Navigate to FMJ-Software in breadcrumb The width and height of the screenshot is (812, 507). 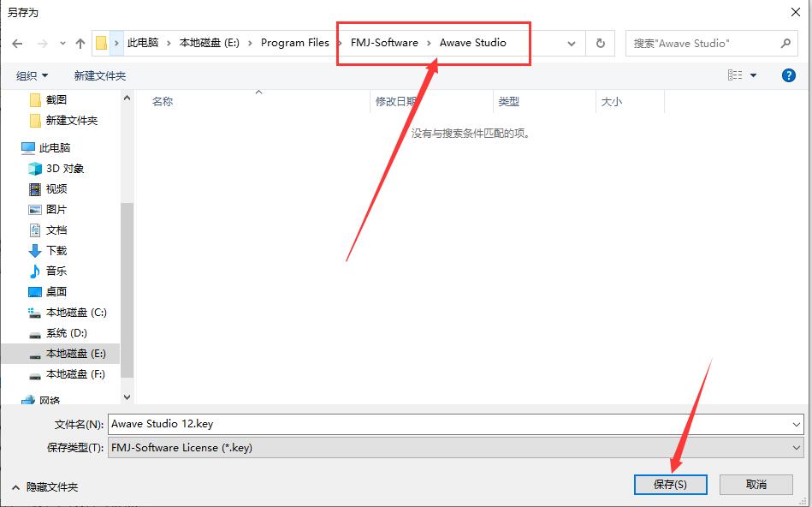coord(382,42)
